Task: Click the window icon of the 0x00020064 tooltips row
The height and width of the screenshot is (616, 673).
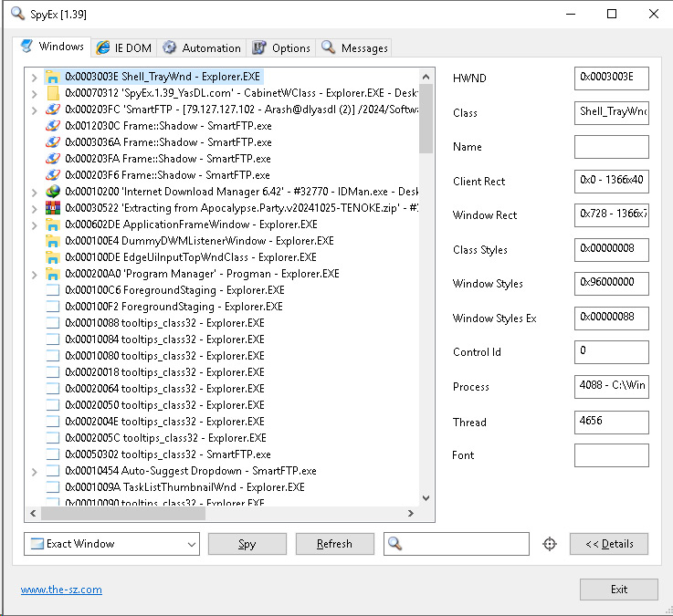Action: click(52, 389)
